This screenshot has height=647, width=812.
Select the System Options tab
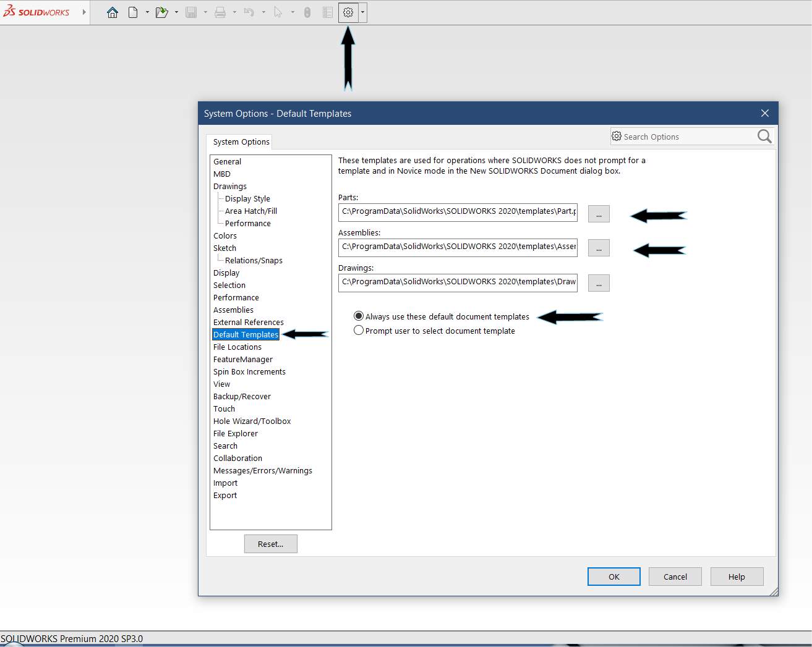[x=241, y=142]
